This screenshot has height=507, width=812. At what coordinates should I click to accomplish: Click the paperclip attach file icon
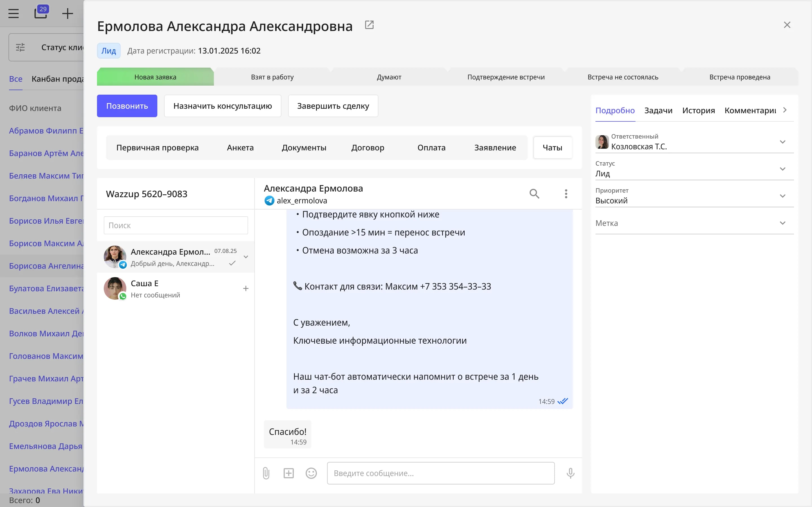[x=266, y=473]
